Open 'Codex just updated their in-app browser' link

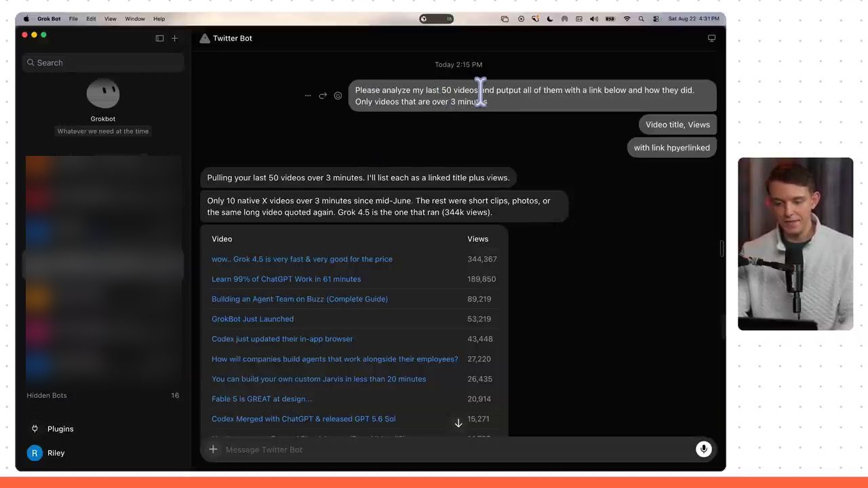click(282, 339)
